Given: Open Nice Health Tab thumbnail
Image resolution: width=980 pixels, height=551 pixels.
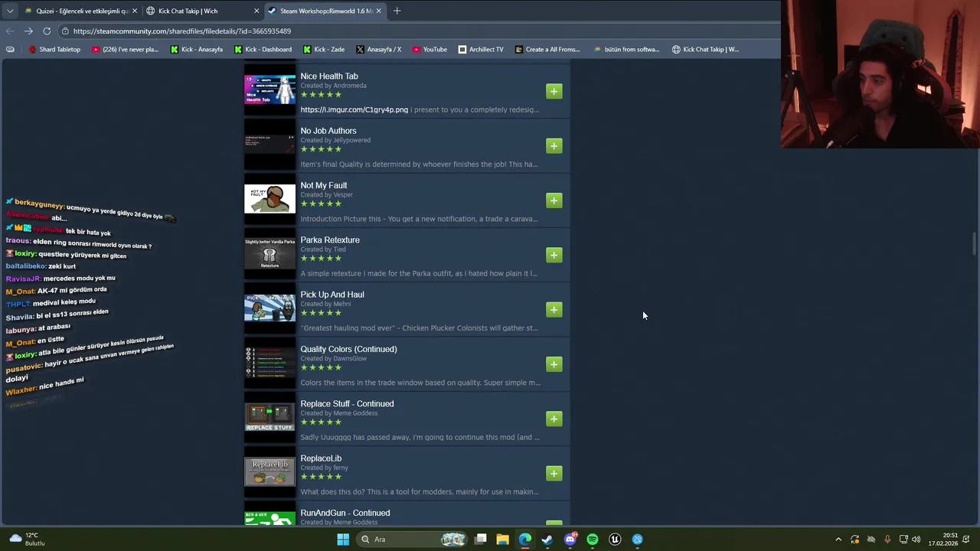Looking at the screenshot, I should [269, 90].
